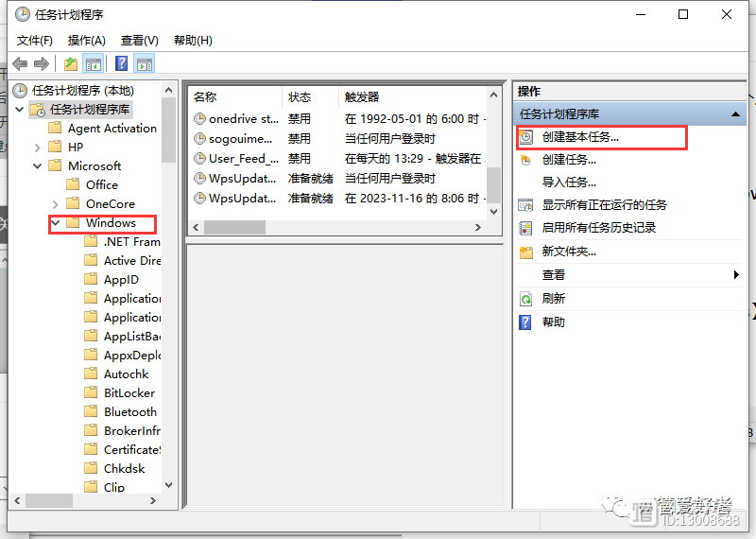Open the 操作(A) menu
Screen dimensions: 756x539
click(86, 41)
